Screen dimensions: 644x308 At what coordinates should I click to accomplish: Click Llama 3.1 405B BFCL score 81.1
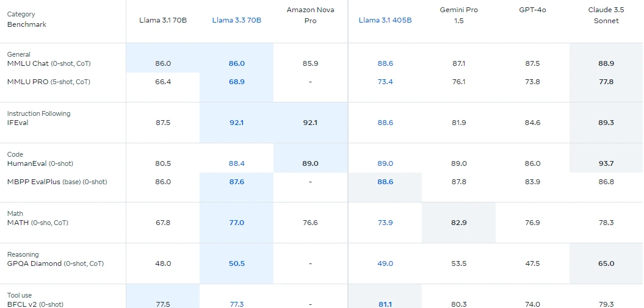385,304
